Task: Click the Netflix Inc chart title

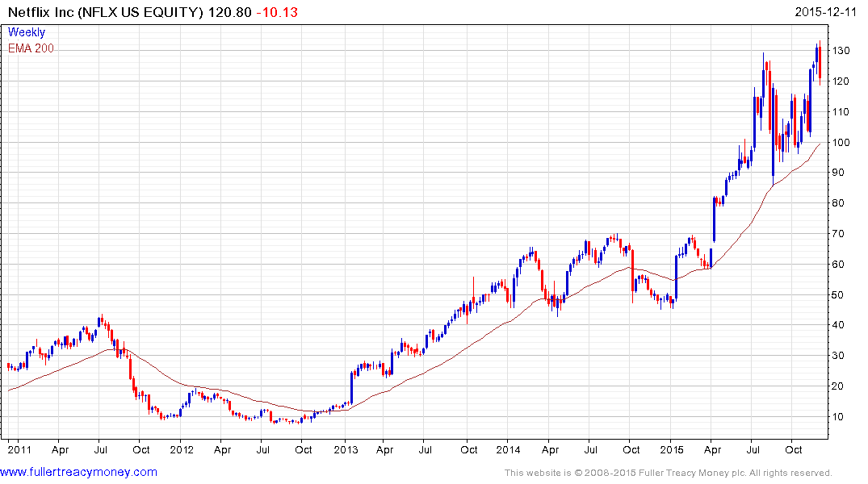Action: coord(106,12)
